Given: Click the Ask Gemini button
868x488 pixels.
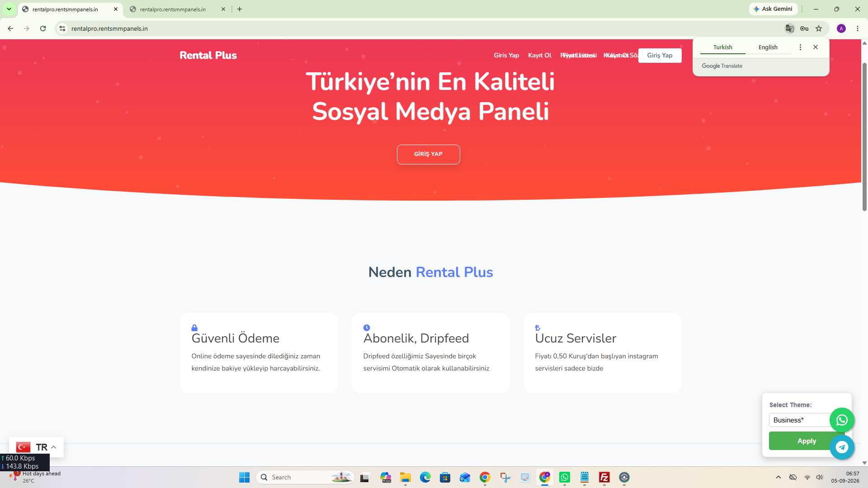Looking at the screenshot, I should (x=773, y=9).
